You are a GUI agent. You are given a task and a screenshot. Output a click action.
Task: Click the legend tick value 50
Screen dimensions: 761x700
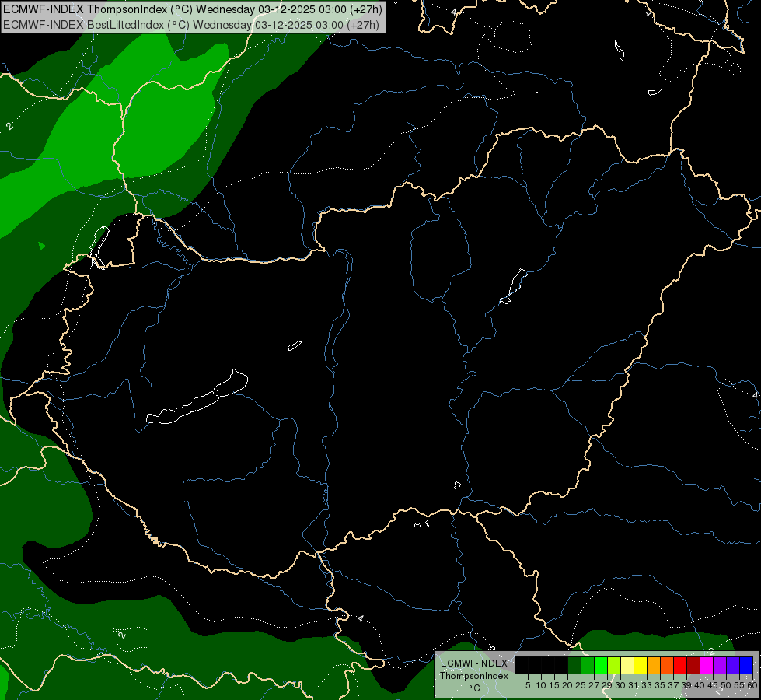coord(725,685)
